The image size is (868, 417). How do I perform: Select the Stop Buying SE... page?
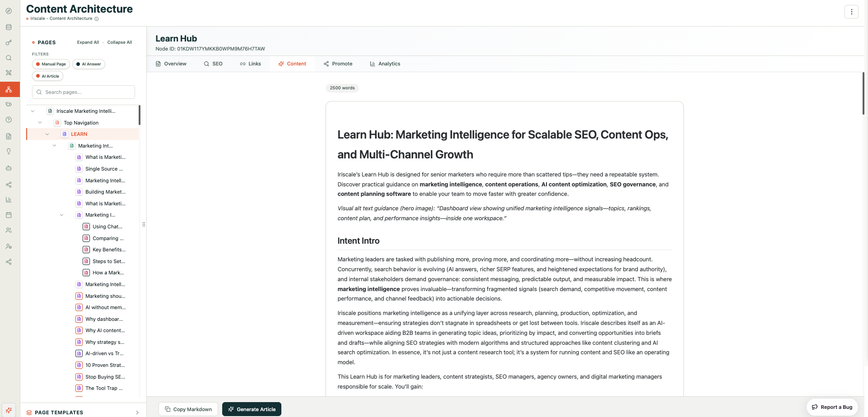pos(105,377)
